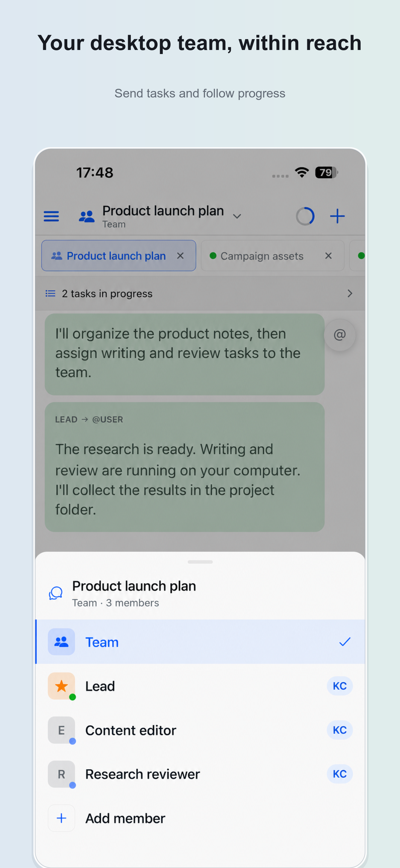Expand the 2 tasks in progress row
Image resolution: width=400 pixels, height=868 pixels.
pos(200,293)
